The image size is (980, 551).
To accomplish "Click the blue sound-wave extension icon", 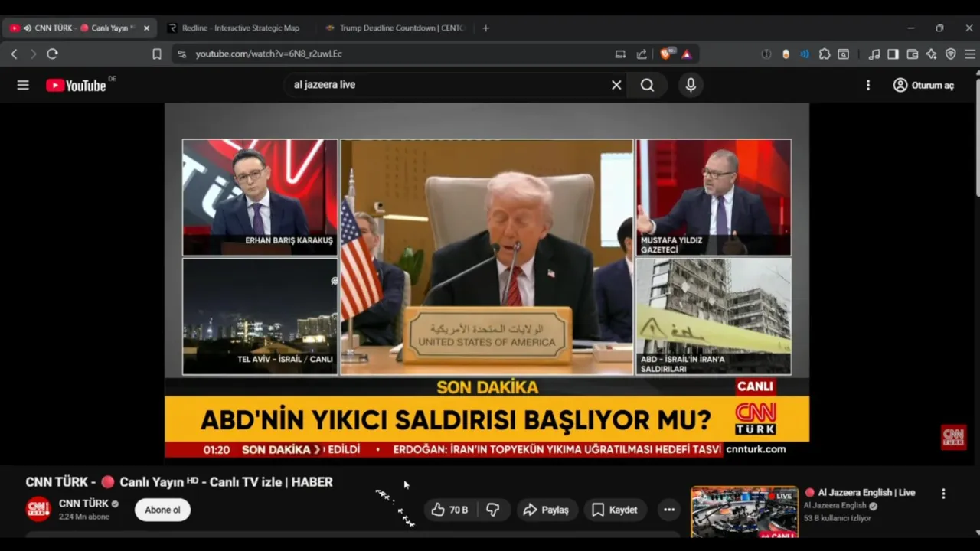I will click(x=805, y=54).
